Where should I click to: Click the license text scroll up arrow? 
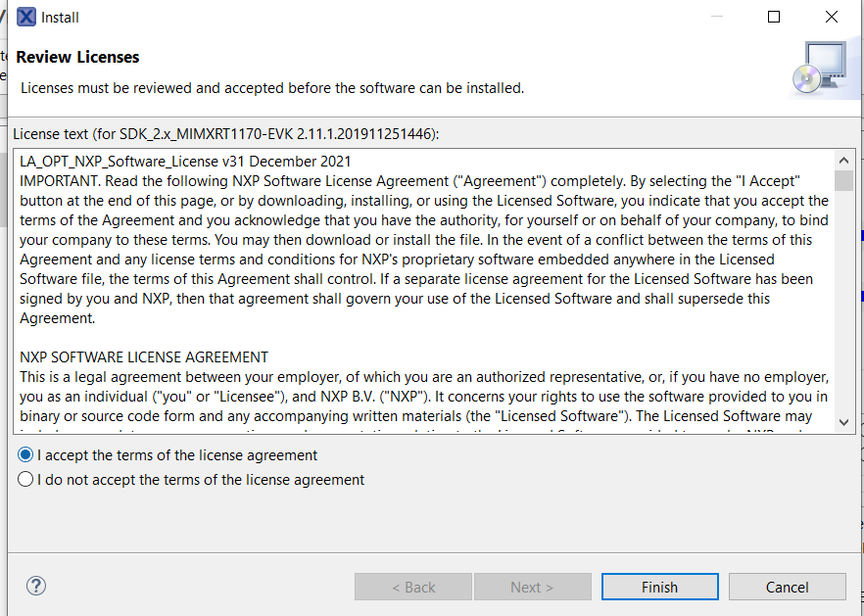843,161
